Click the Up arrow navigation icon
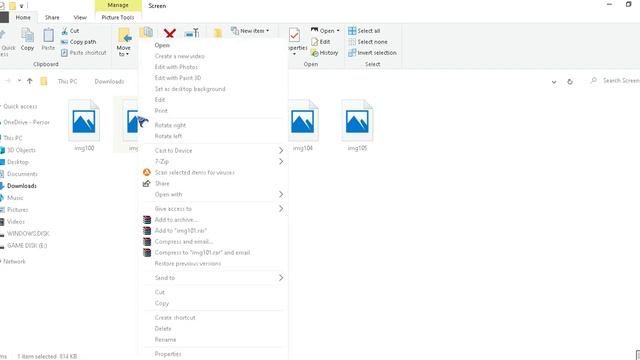 click(x=29, y=81)
